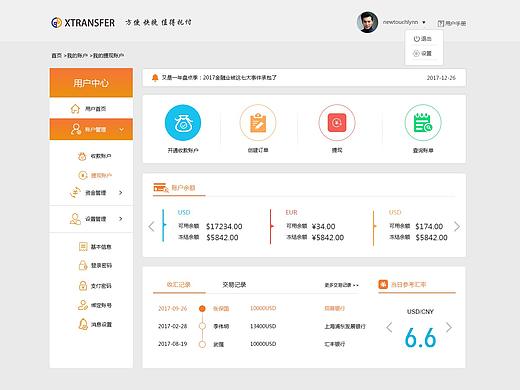
Task: Click the 汇丰银行 bank entry
Action: pos(335,344)
